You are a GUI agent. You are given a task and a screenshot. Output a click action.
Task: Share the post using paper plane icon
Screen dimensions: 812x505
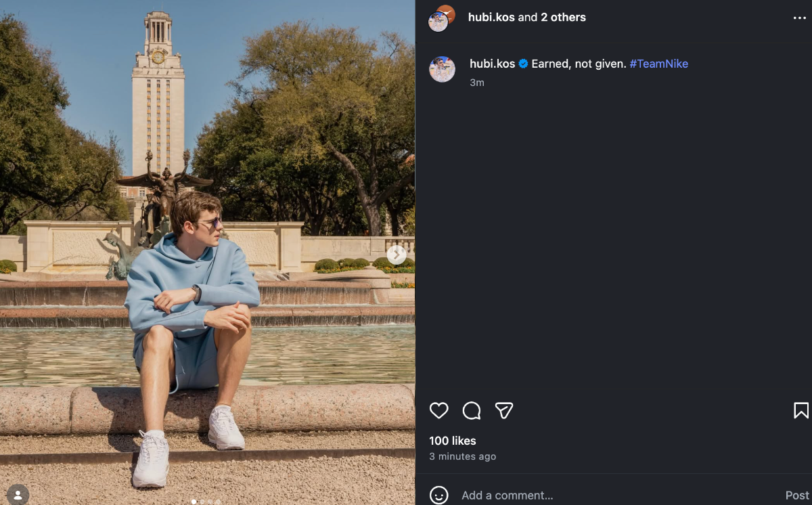[504, 410]
